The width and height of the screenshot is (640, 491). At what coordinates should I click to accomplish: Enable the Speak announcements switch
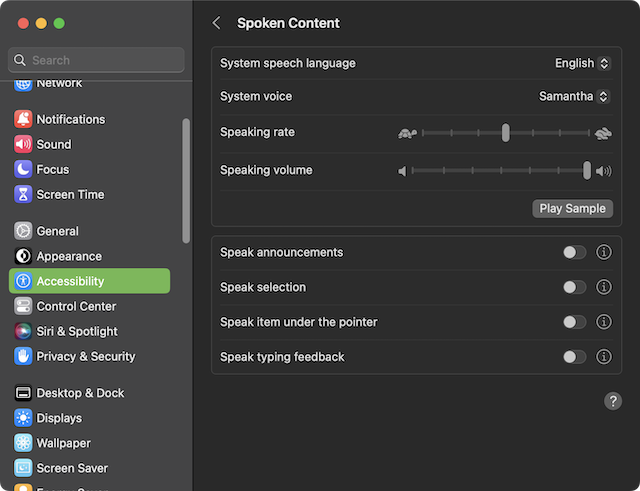coord(574,253)
